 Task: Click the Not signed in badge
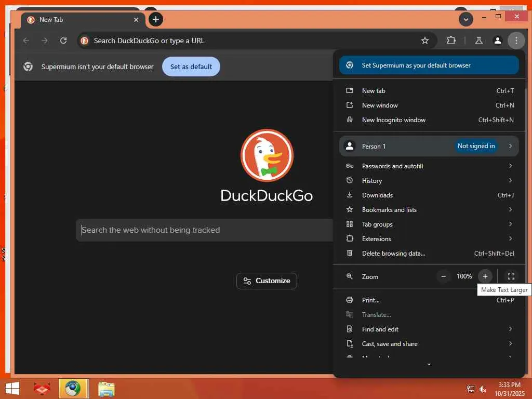coord(476,146)
